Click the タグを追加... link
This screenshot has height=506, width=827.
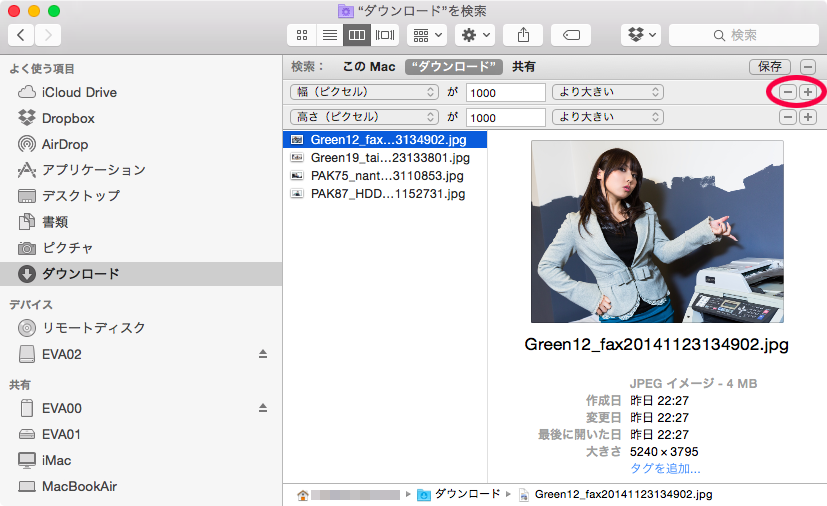coord(665,469)
